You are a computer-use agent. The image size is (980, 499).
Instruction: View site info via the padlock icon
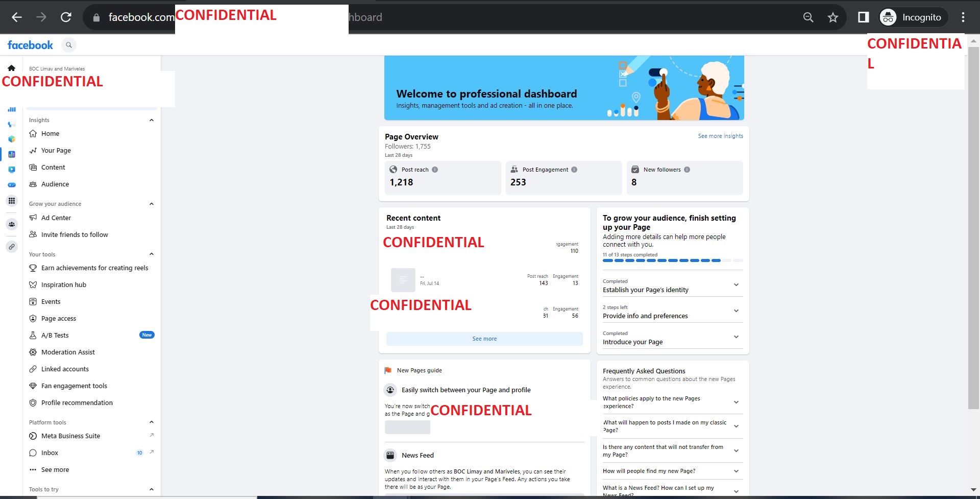(x=96, y=17)
